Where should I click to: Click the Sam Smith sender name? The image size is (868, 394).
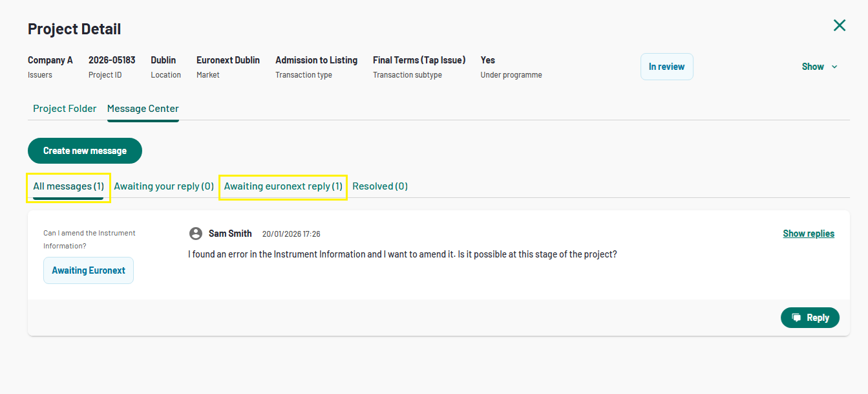(x=230, y=234)
